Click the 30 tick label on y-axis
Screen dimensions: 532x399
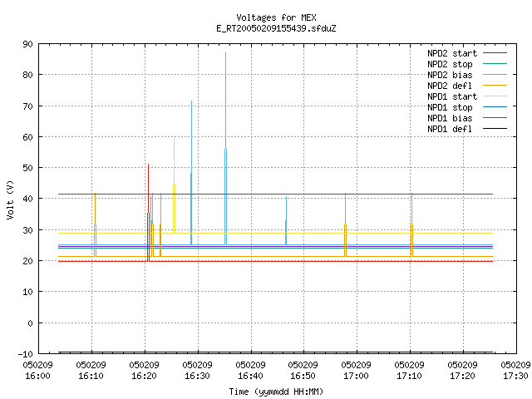(27, 230)
